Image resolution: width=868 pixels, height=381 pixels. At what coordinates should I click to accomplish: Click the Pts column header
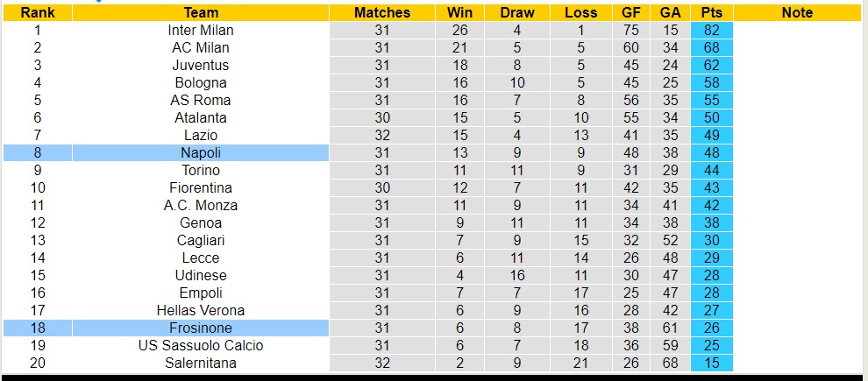point(711,12)
